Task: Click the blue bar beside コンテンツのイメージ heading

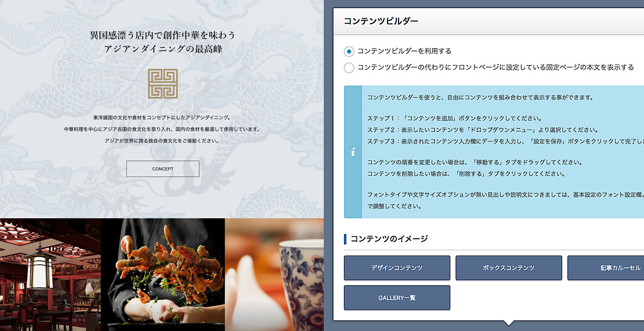Action: (345, 239)
